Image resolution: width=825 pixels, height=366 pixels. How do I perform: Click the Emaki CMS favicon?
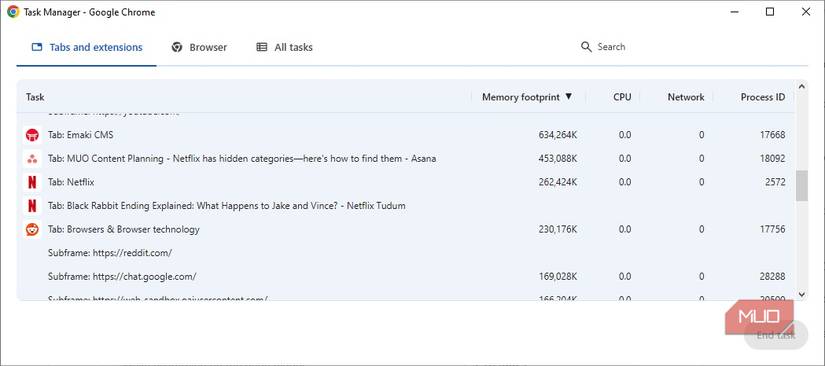point(32,135)
